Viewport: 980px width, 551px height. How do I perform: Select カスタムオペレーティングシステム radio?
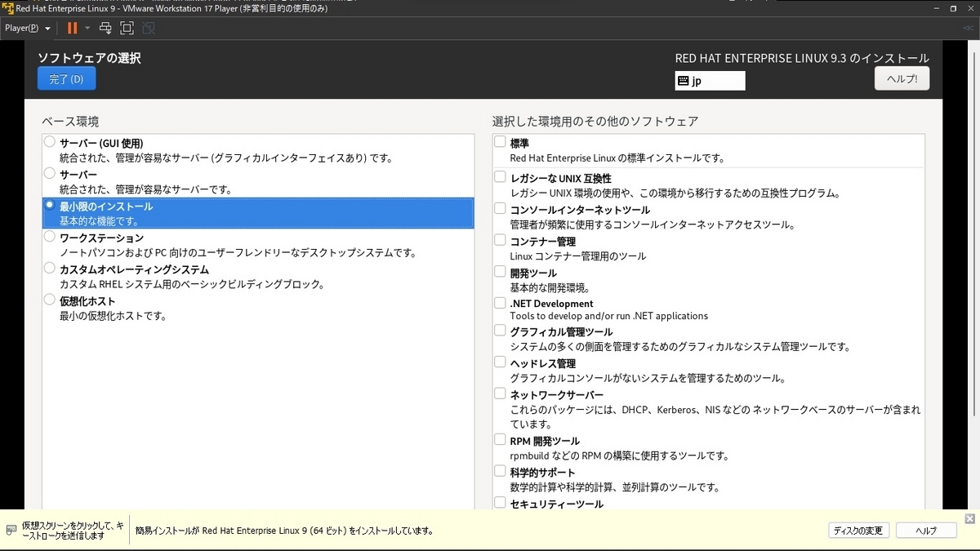pyautogui.click(x=50, y=269)
